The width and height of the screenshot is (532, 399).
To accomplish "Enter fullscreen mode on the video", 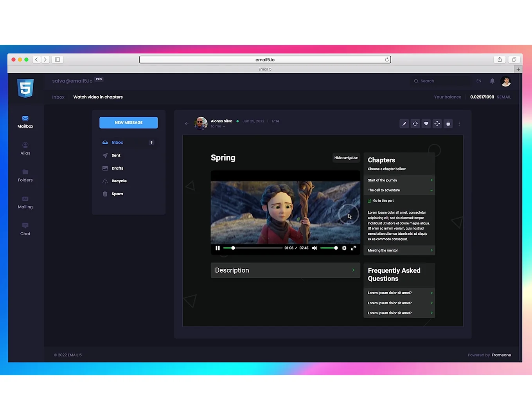I will (353, 248).
